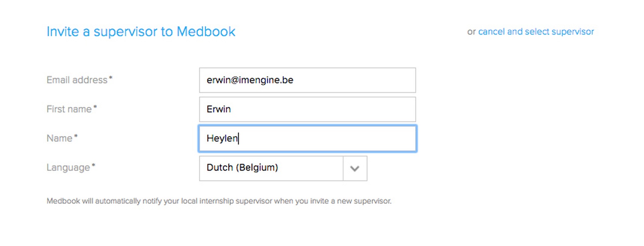Viewport: 644px width, 246px height.
Task: Click the First name label
Action: pos(69,109)
